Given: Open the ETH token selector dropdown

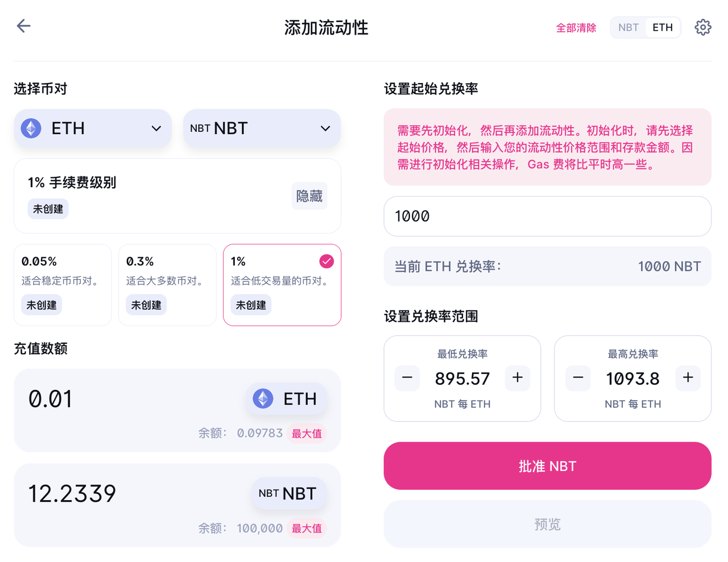Looking at the screenshot, I should coord(93,128).
